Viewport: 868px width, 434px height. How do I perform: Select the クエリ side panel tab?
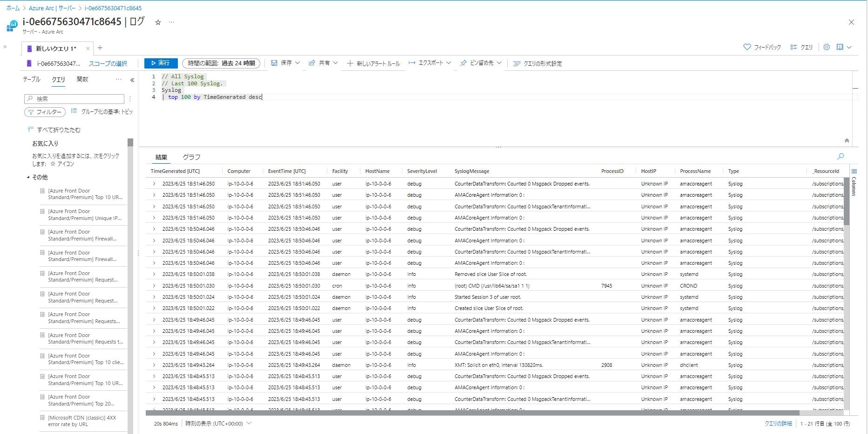(x=58, y=80)
